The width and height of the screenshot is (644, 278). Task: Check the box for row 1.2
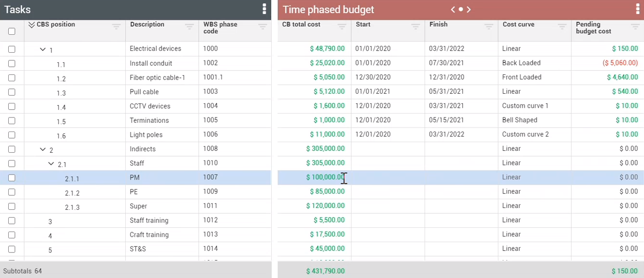12,78
